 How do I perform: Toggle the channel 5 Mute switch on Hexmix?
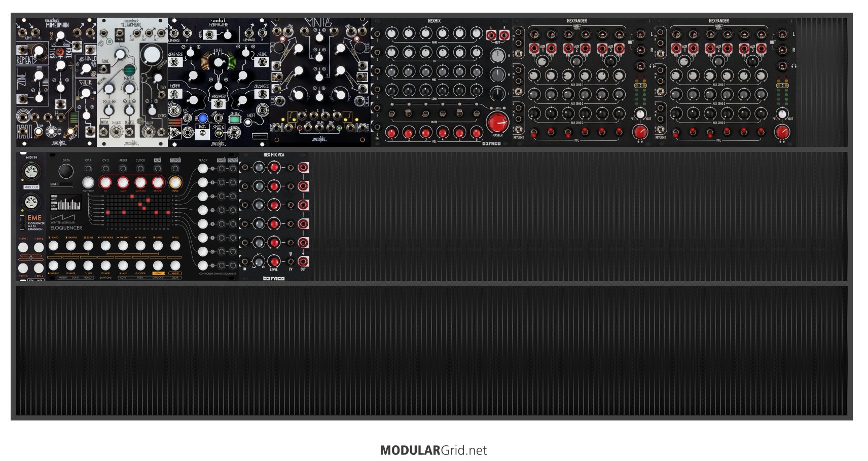[x=459, y=112]
